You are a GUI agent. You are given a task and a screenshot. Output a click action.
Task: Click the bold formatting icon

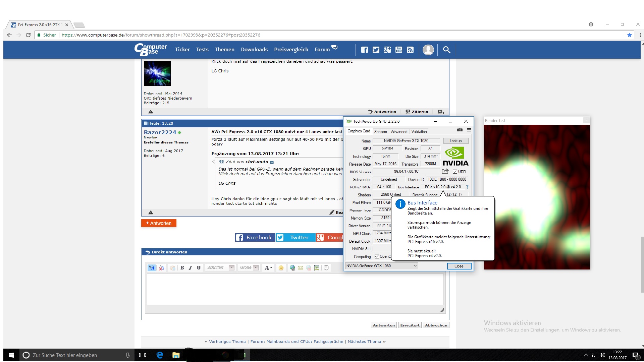point(182,268)
